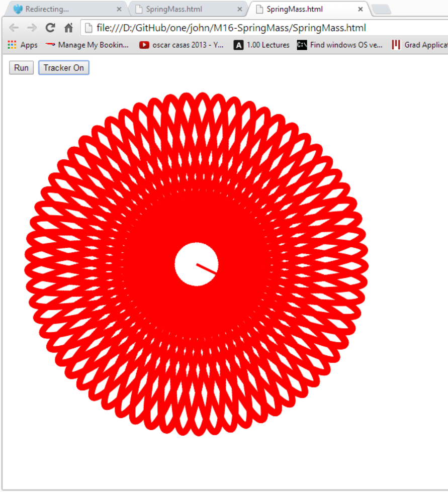448x492 pixels.
Task: Open the Apps bookmarks grid icon
Action: coord(12,45)
